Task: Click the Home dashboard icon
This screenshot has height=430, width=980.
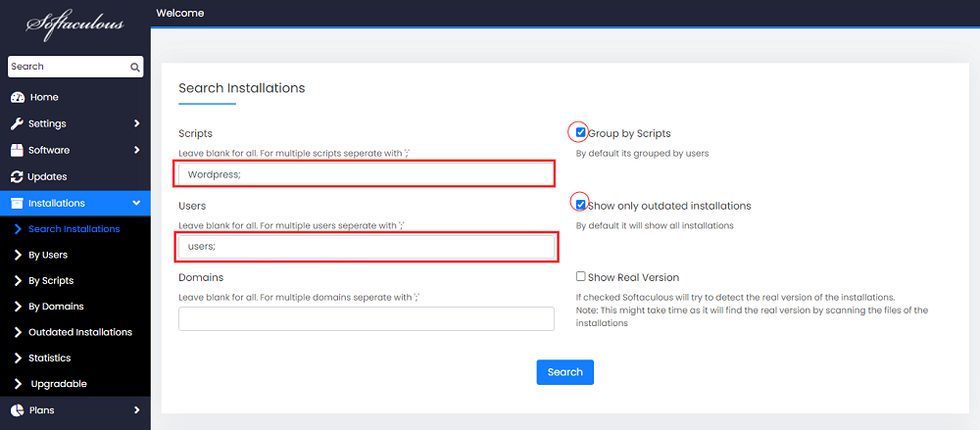Action: [18, 98]
